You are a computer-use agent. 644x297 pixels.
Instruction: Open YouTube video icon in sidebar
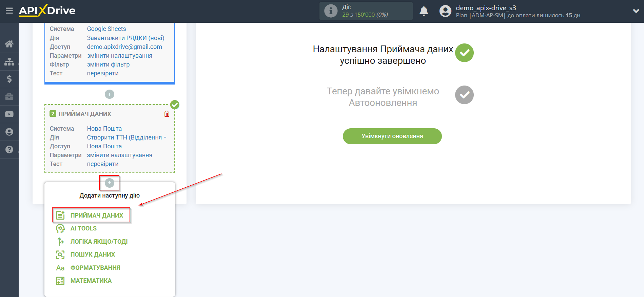point(9,114)
